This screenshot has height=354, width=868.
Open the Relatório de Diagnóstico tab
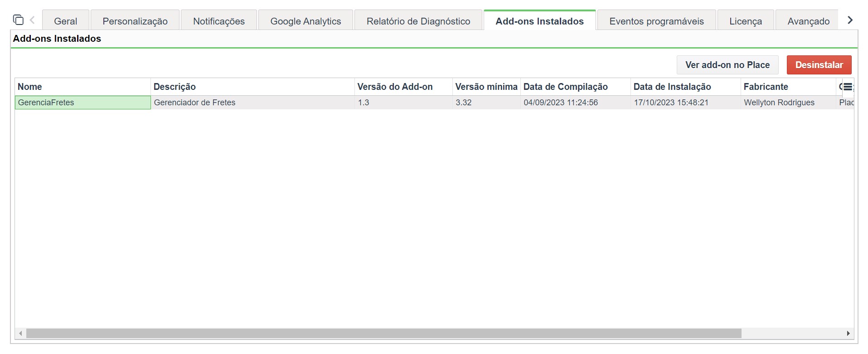tap(418, 20)
